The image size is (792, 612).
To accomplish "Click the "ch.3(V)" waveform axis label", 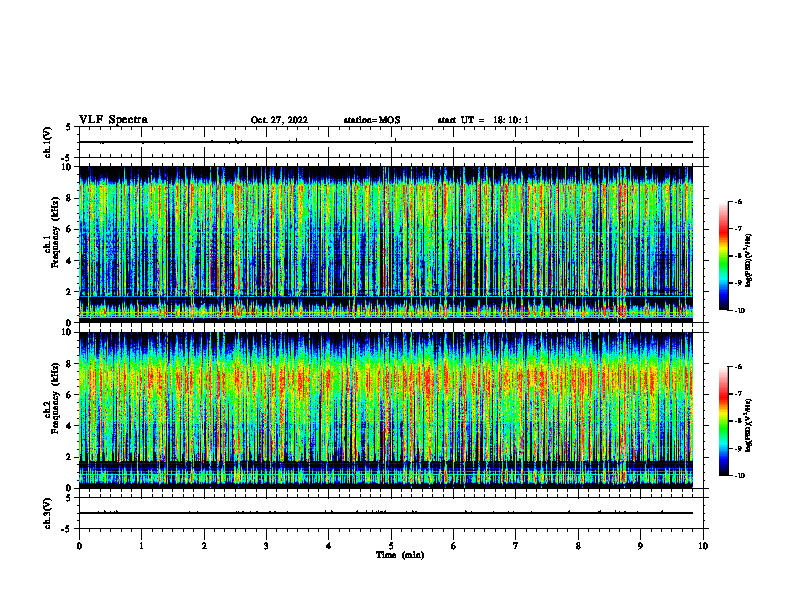I will (x=47, y=513).
